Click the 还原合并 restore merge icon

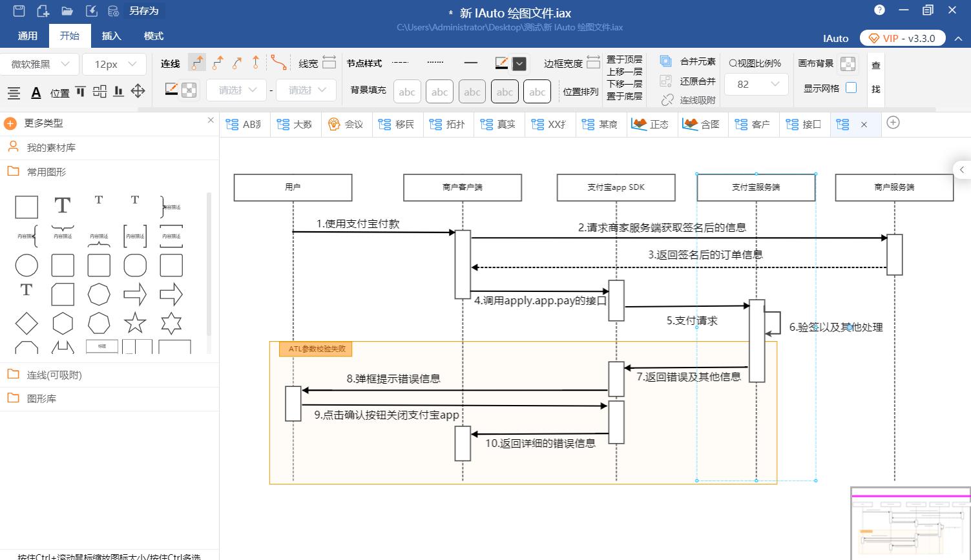(665, 80)
